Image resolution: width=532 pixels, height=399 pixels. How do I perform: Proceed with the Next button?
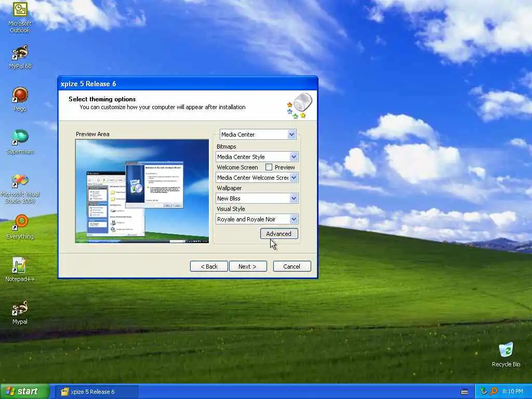click(248, 267)
